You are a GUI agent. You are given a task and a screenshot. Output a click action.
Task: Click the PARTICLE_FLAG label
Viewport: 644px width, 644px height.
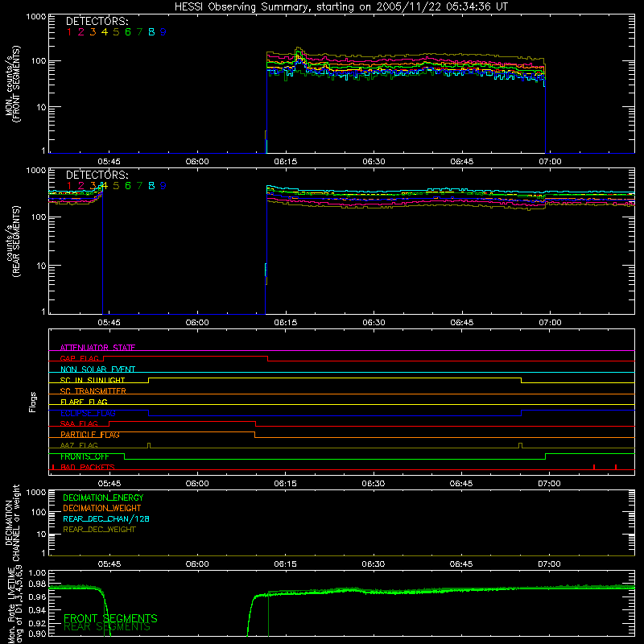(90, 435)
